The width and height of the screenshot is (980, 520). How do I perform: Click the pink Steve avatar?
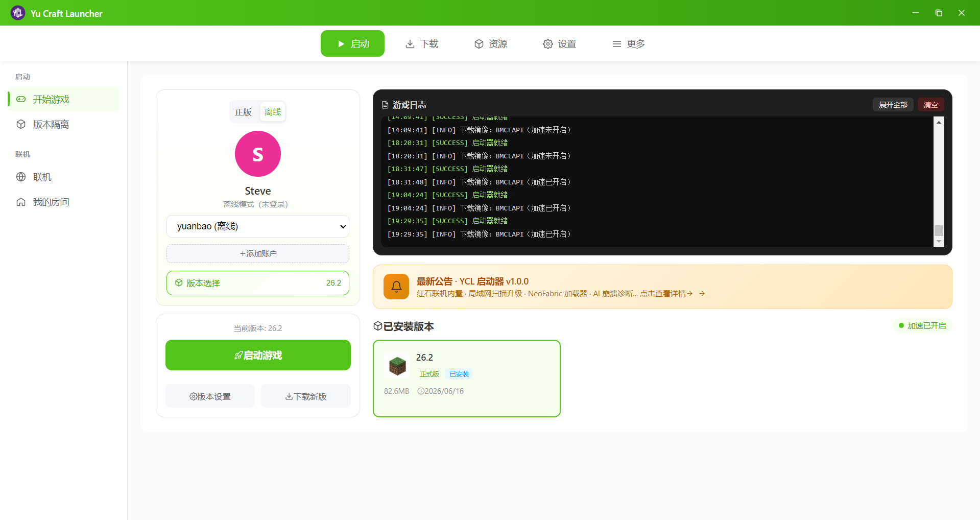[x=258, y=154]
